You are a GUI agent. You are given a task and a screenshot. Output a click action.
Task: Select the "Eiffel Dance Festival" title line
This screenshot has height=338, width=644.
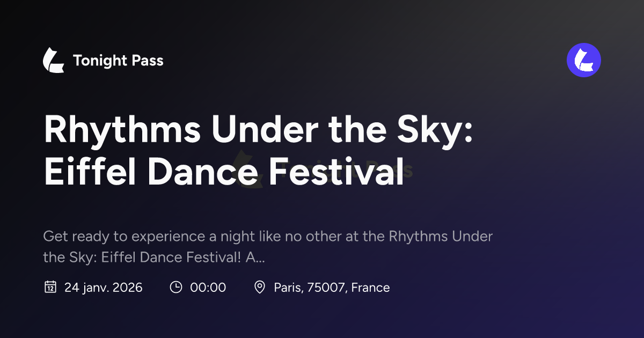[223, 171]
